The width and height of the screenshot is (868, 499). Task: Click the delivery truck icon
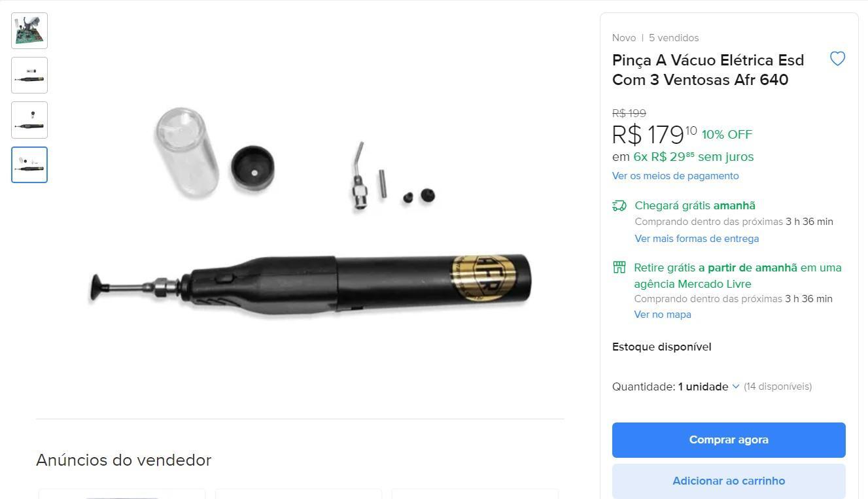pos(619,206)
